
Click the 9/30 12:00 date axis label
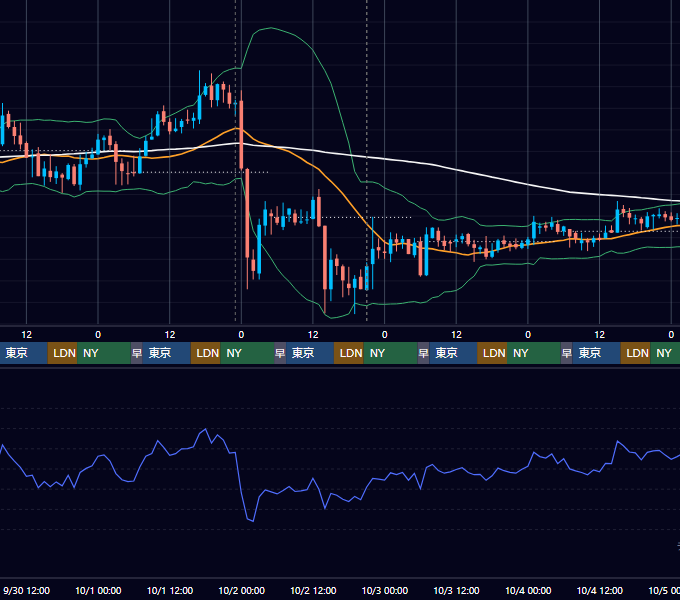[26, 590]
